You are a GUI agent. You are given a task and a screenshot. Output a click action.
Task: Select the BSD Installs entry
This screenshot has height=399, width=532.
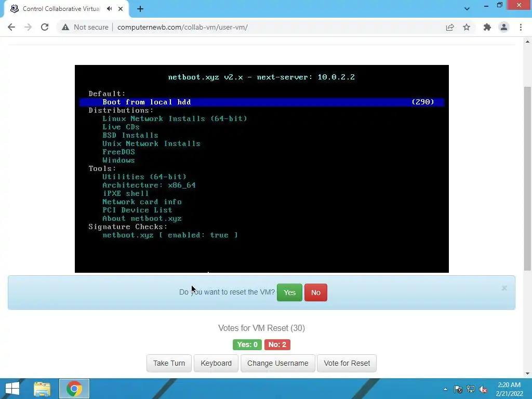pos(130,136)
